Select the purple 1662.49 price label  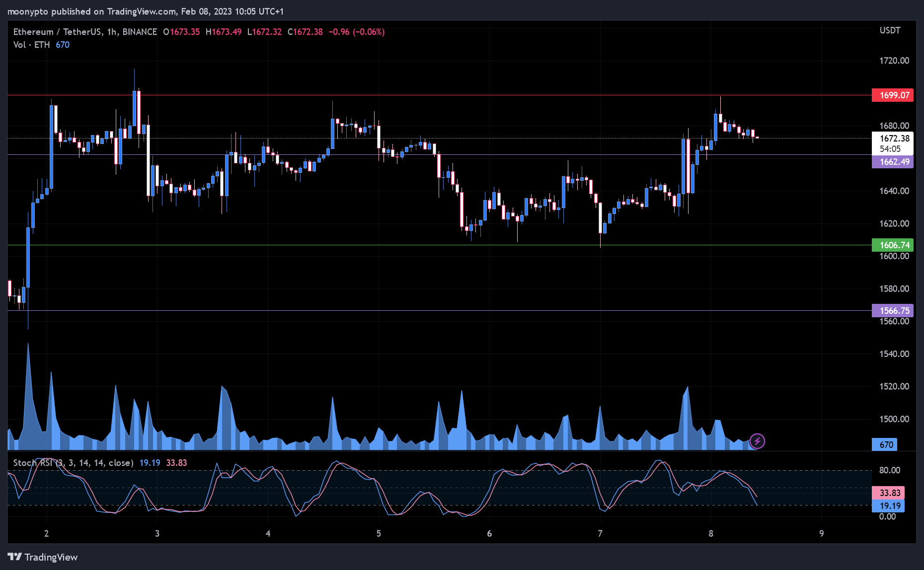coord(893,162)
